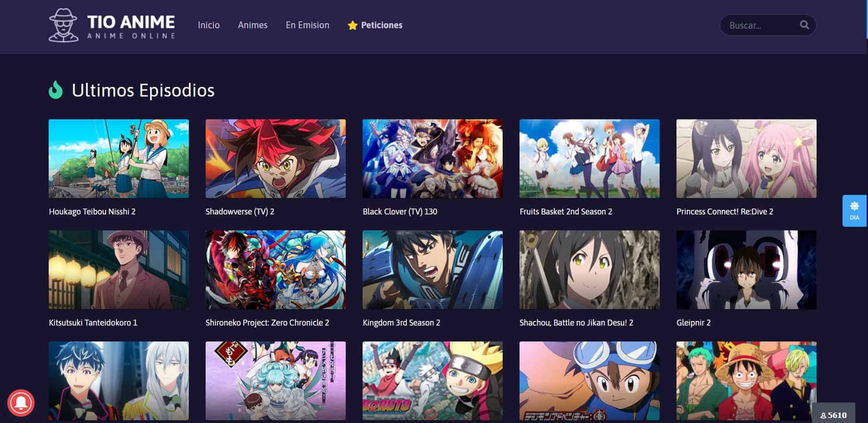Image resolution: width=868 pixels, height=423 pixels.
Task: Open the Inicio menu item
Action: tap(209, 25)
